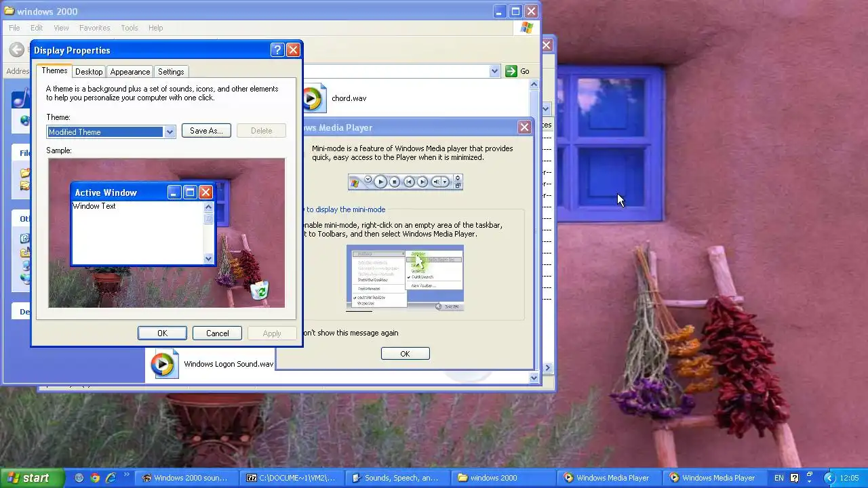Screen dimensions: 868x488
Task: Click the Windows flag logo in explorer toolbar
Action: [x=527, y=28]
